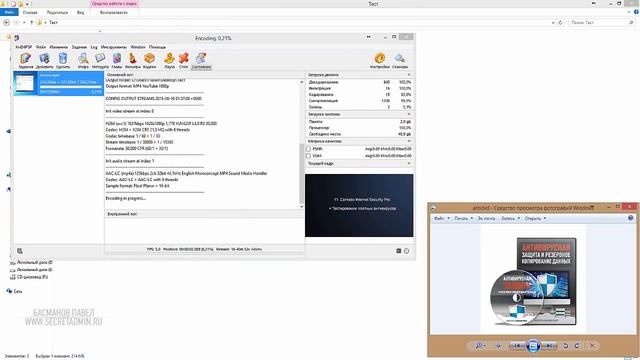This screenshot has height=360, width=640.
Task: Enable the SSIM checkbox
Action: click(309, 156)
